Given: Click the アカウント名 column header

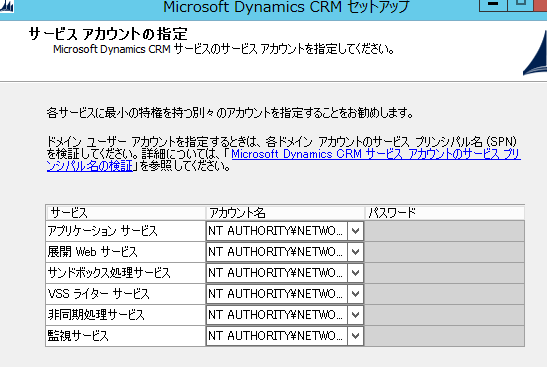Looking at the screenshot, I should click(285, 213).
